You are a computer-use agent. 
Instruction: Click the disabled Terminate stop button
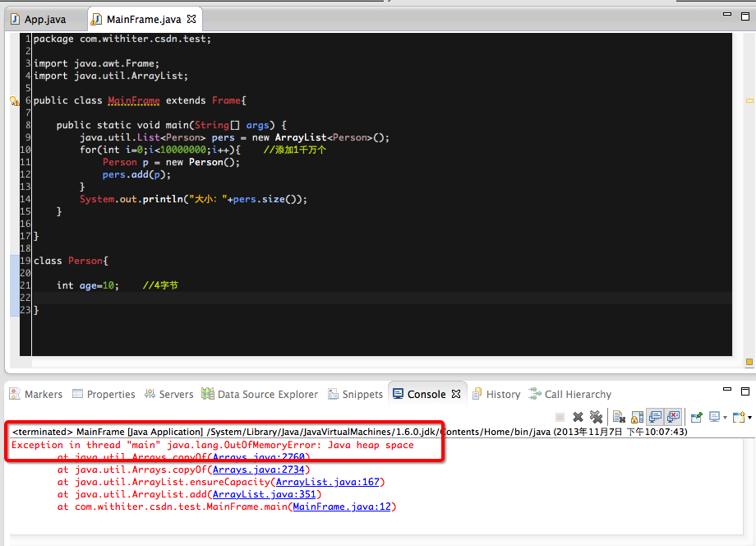click(x=560, y=417)
